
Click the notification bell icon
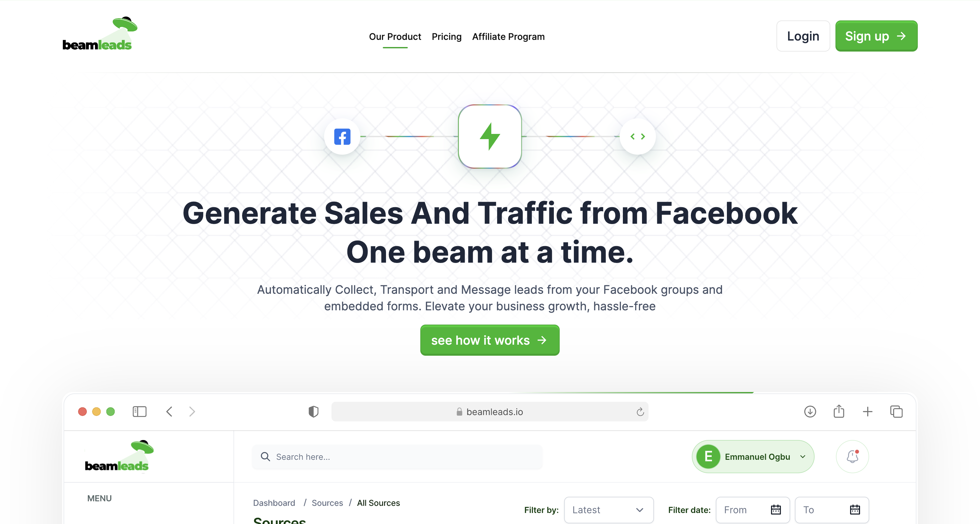[x=852, y=457]
